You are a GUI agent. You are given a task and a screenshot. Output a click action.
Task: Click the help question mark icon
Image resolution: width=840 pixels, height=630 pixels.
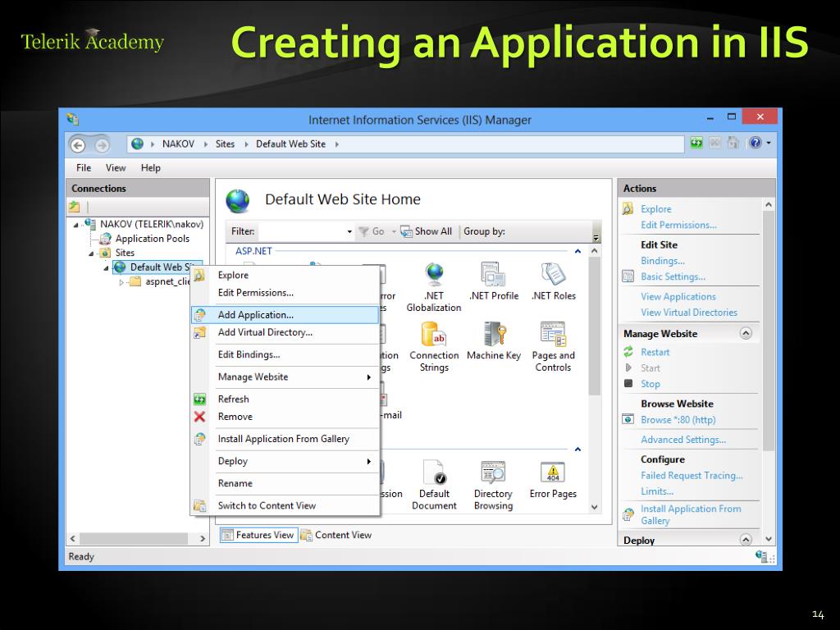pyautogui.click(x=755, y=143)
